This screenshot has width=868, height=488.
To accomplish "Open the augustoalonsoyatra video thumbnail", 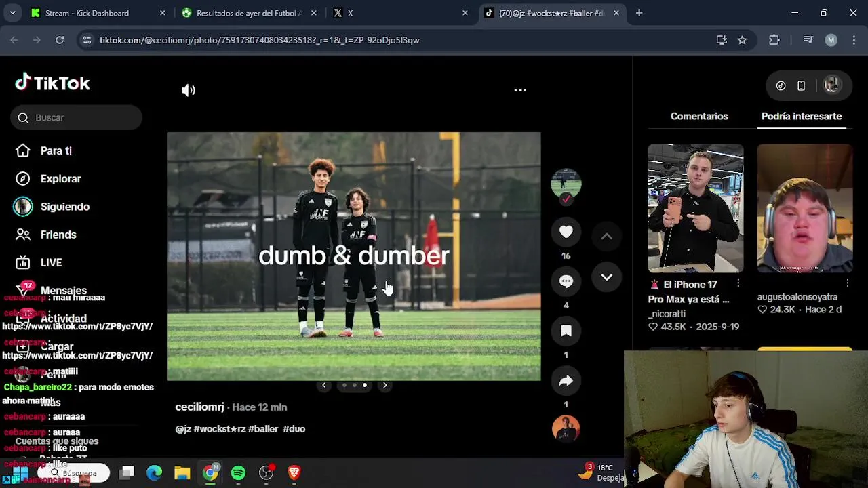I will 804,208.
